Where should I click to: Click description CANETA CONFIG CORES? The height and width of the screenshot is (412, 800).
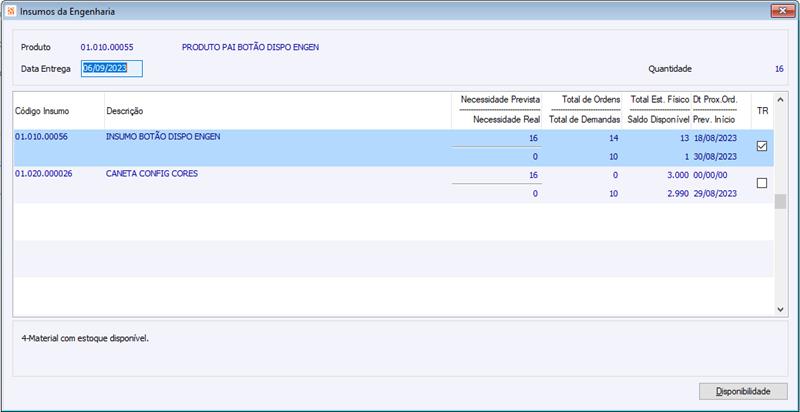[x=152, y=174]
